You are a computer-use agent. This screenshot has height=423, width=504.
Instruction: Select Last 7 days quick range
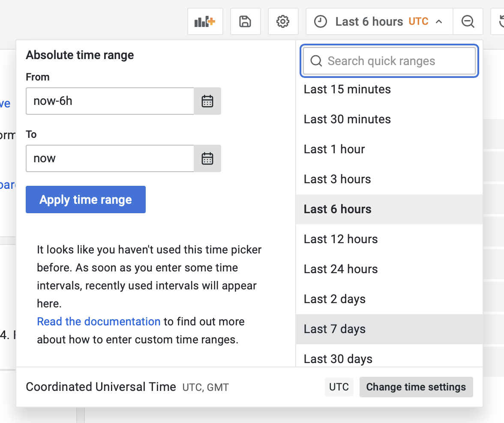(335, 329)
